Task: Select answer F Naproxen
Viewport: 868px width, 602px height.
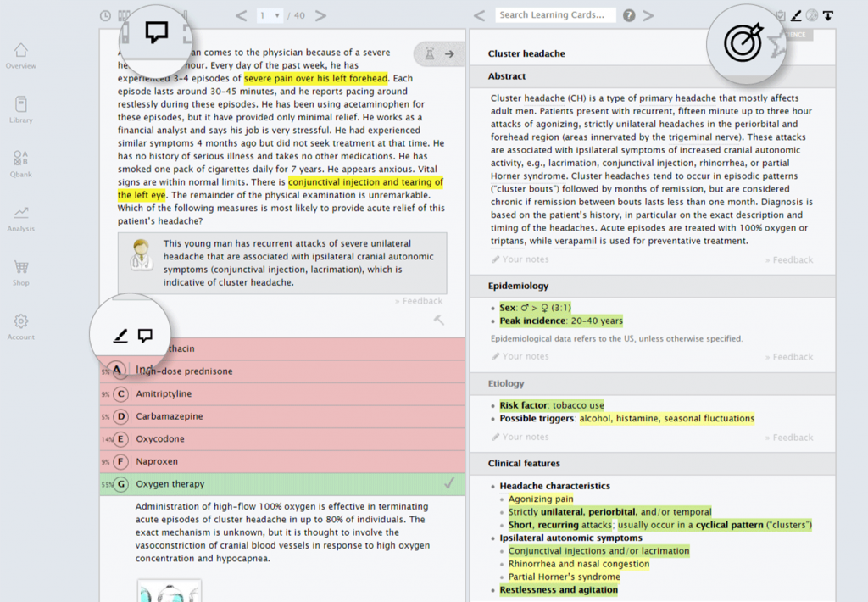Action: coord(282,461)
